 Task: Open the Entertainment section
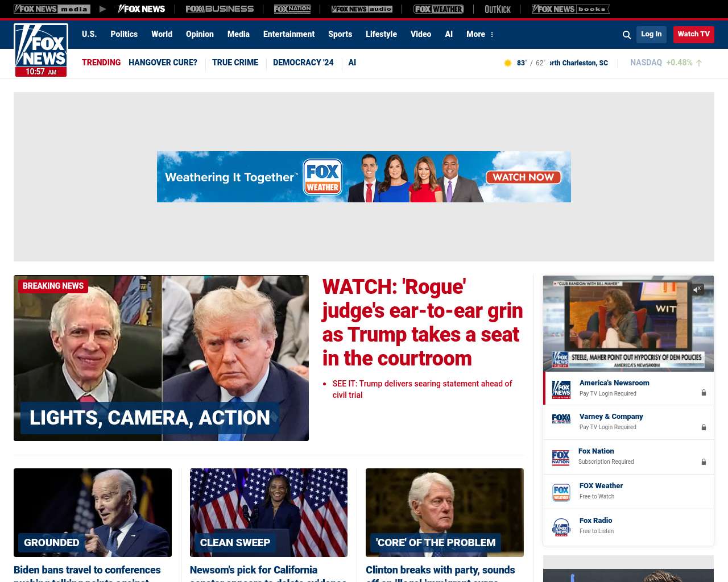pos(289,34)
